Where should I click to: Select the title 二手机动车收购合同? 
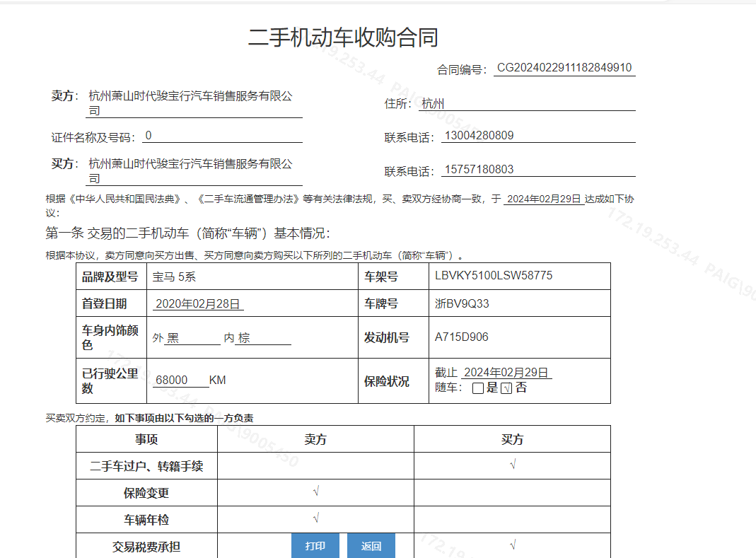(343, 37)
